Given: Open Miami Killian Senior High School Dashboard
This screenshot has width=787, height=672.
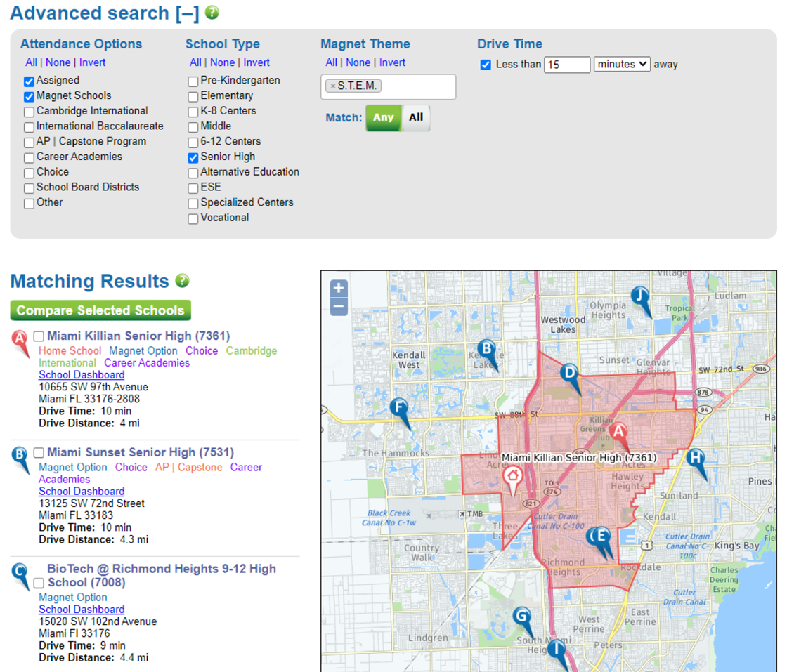Looking at the screenshot, I should click(x=82, y=375).
